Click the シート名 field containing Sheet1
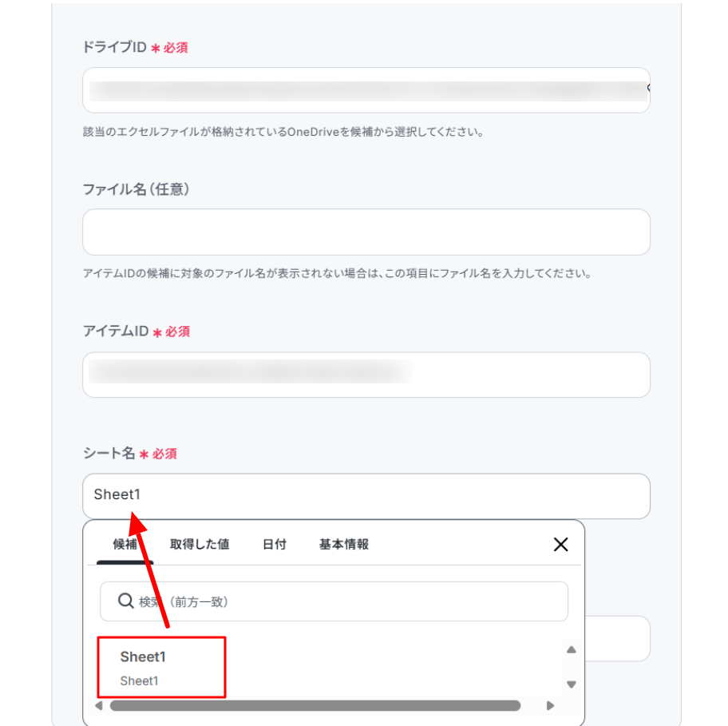Image resolution: width=728 pixels, height=726 pixels. coord(366,496)
